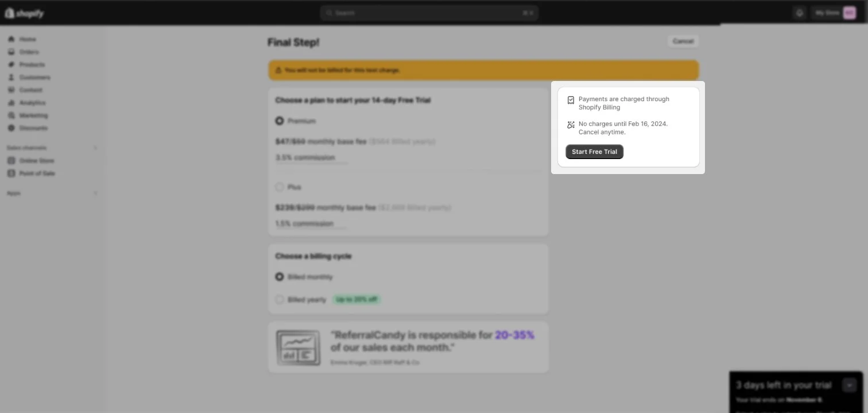
Task: Choose the Billed monthly option
Action: tap(280, 276)
